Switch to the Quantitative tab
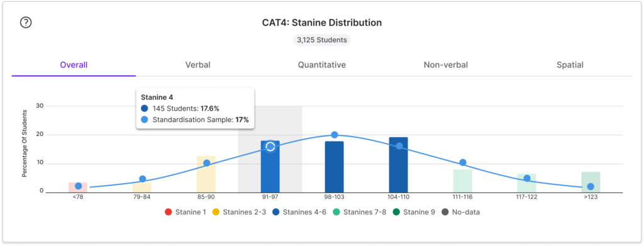The height and width of the screenshot is (246, 644). 322,65
